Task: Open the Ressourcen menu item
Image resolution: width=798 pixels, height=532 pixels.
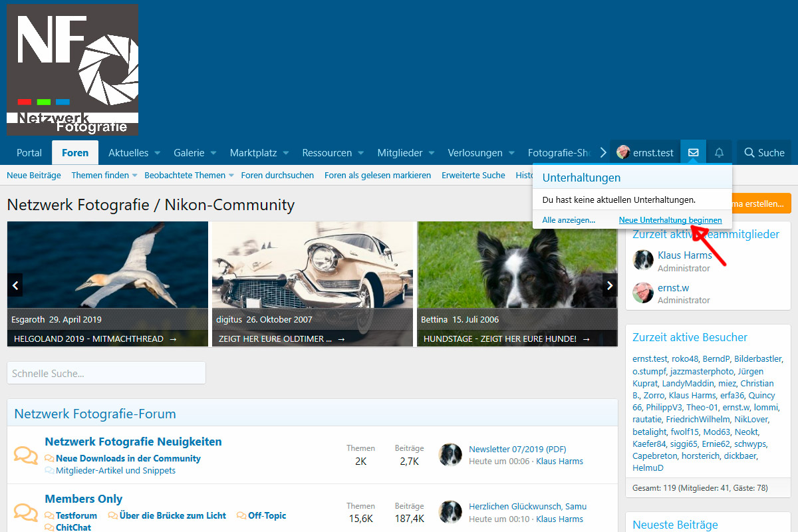Action: tap(327, 152)
